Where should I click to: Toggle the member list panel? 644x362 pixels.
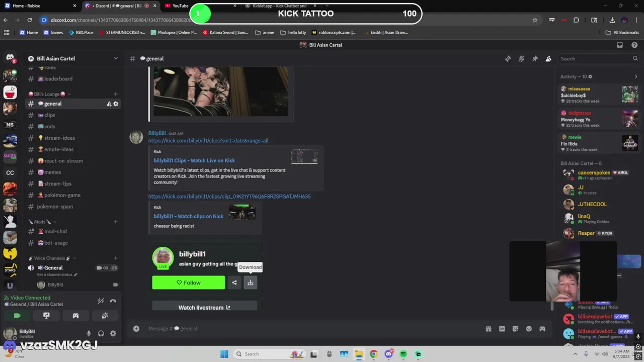(548, 59)
